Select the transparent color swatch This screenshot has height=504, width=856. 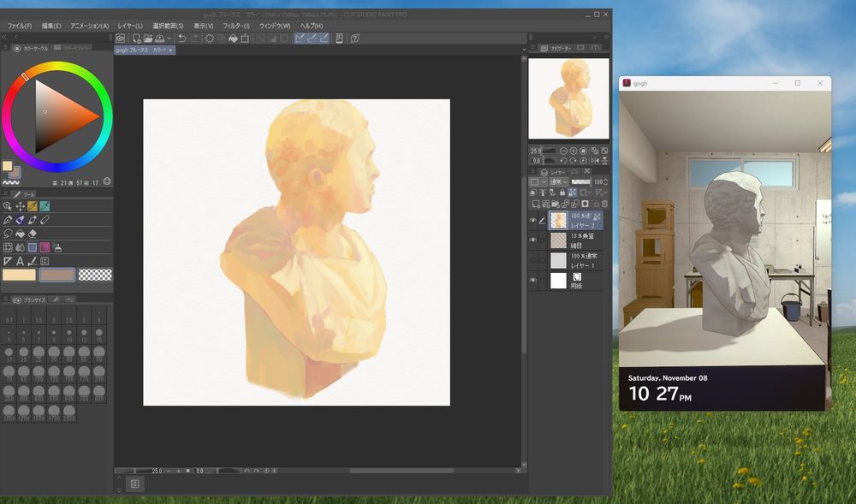pyautogui.click(x=95, y=275)
